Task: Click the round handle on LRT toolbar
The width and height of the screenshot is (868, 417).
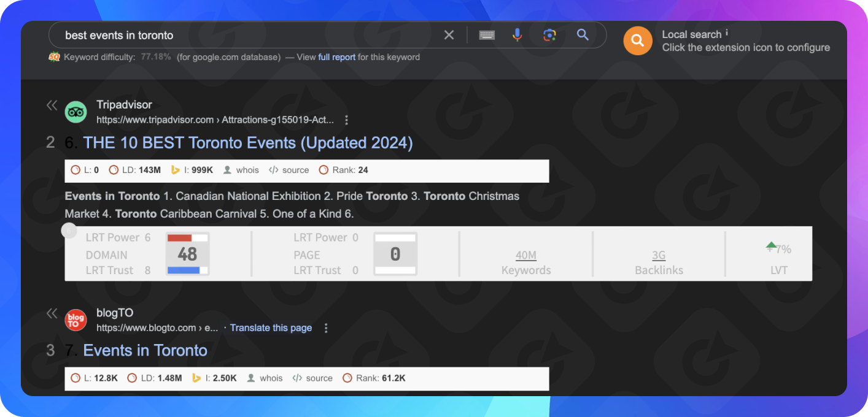Action: pos(69,231)
